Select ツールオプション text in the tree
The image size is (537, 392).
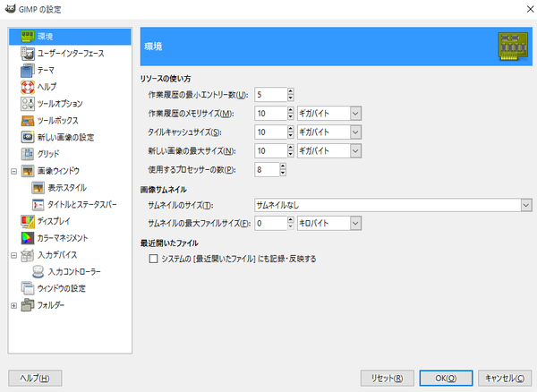pos(60,104)
